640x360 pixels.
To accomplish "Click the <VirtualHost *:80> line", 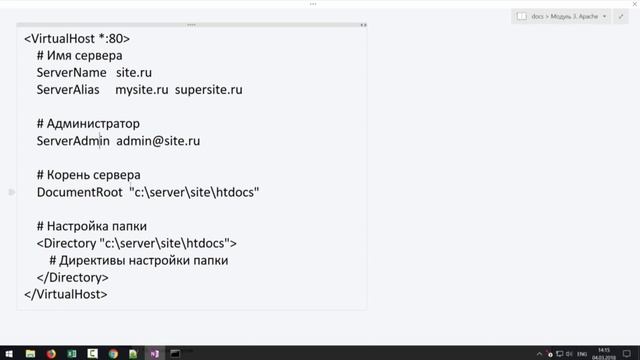I will [77, 38].
